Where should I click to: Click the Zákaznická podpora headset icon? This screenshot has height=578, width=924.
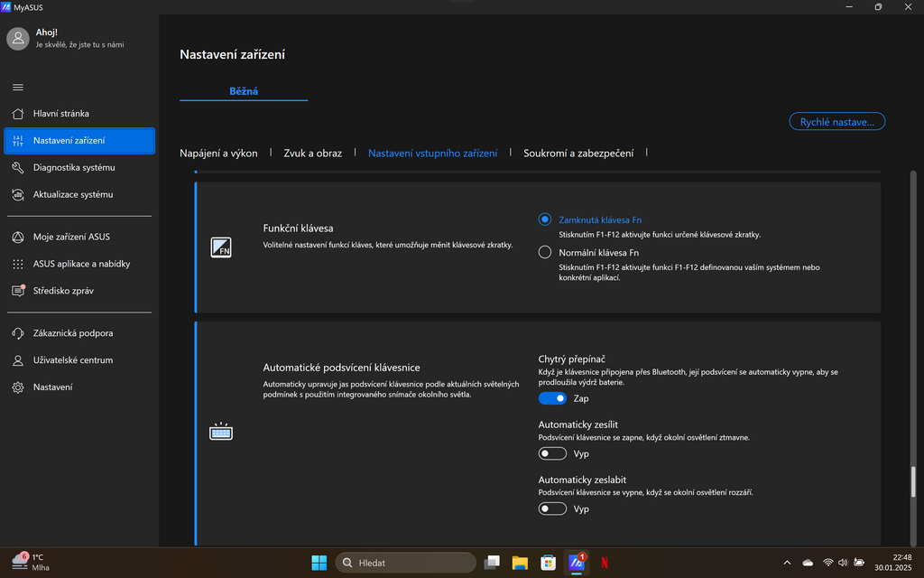point(18,333)
